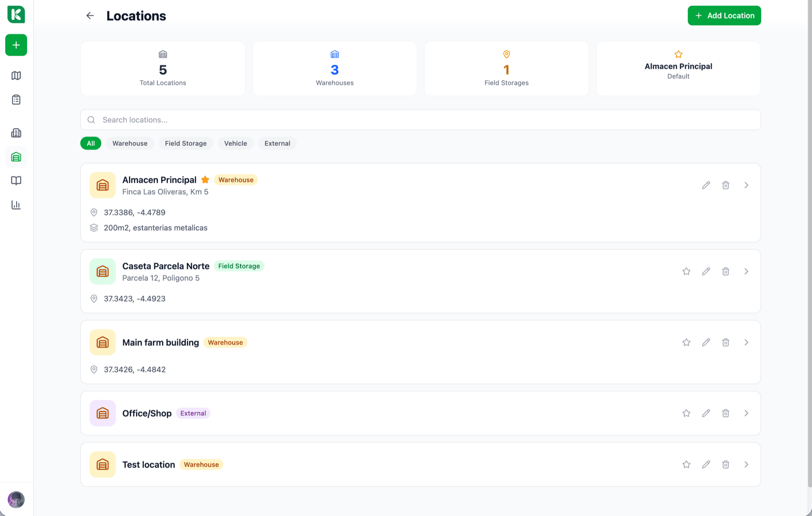Go back using the arrow beside Locations
Viewport: 812px width, 516px height.
(90, 16)
